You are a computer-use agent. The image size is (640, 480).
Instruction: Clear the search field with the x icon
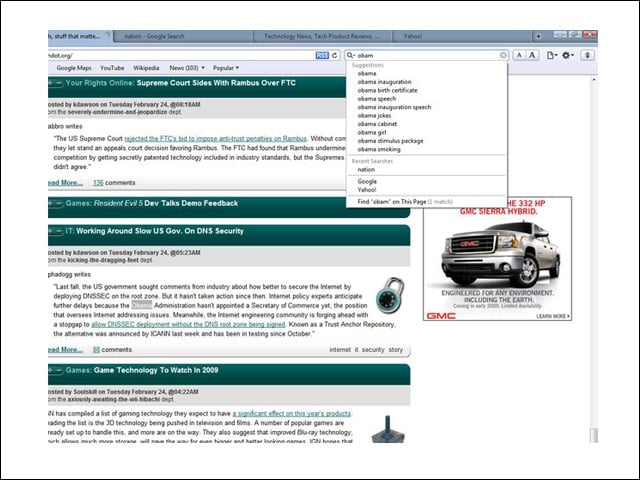(x=503, y=55)
